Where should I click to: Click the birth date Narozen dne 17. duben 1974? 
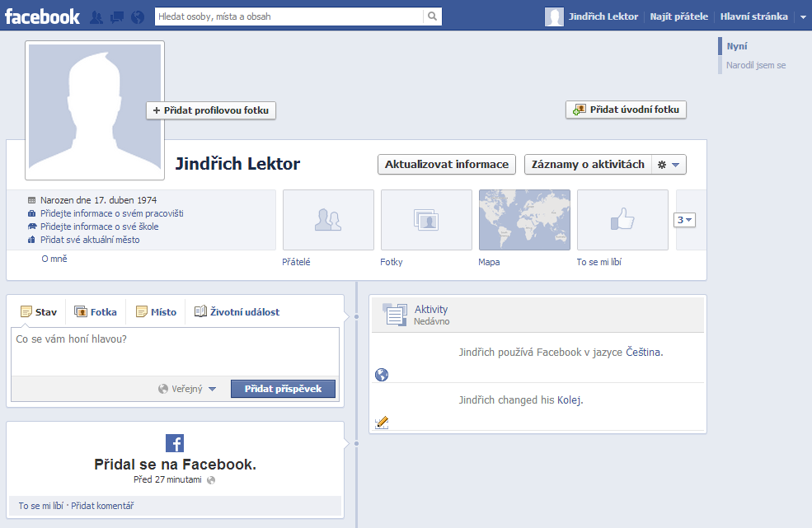coord(98,200)
